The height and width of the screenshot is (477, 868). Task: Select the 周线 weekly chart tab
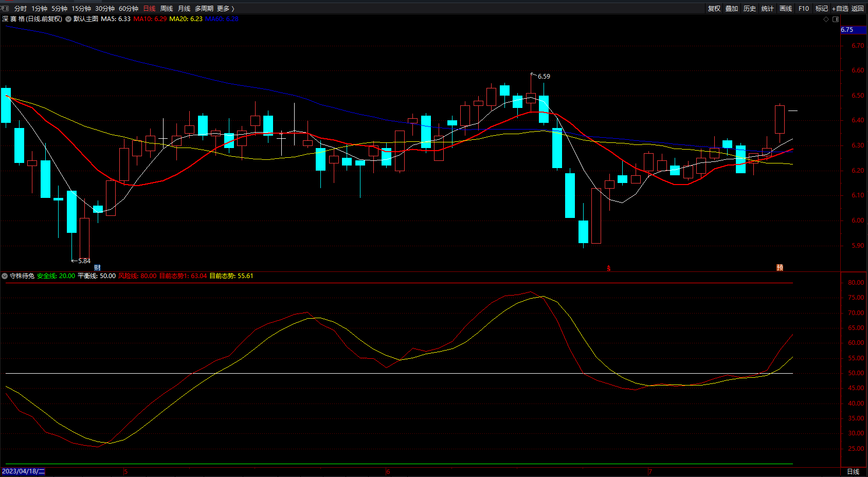point(167,8)
